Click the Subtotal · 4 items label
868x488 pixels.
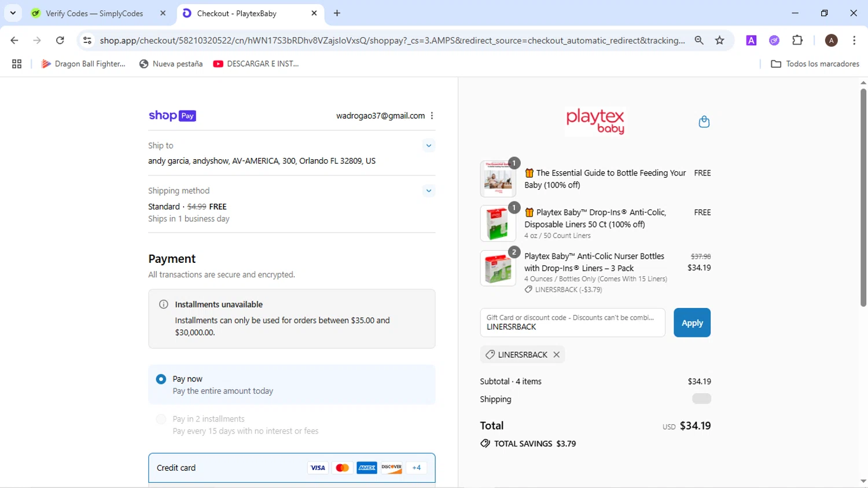(510, 381)
